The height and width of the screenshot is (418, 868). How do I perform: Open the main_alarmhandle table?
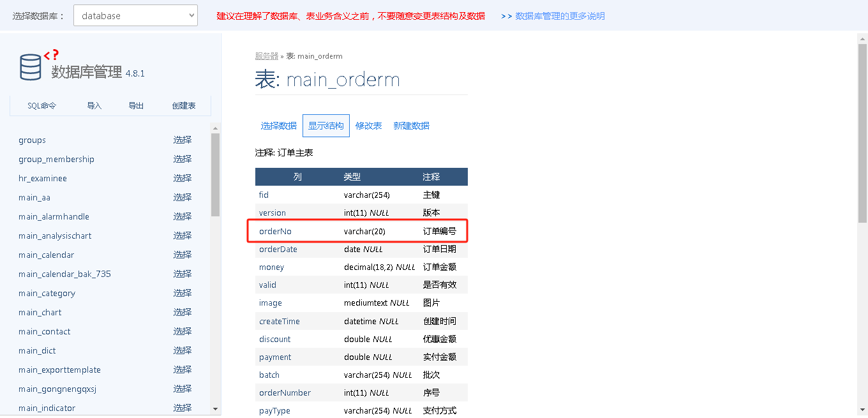tap(54, 217)
